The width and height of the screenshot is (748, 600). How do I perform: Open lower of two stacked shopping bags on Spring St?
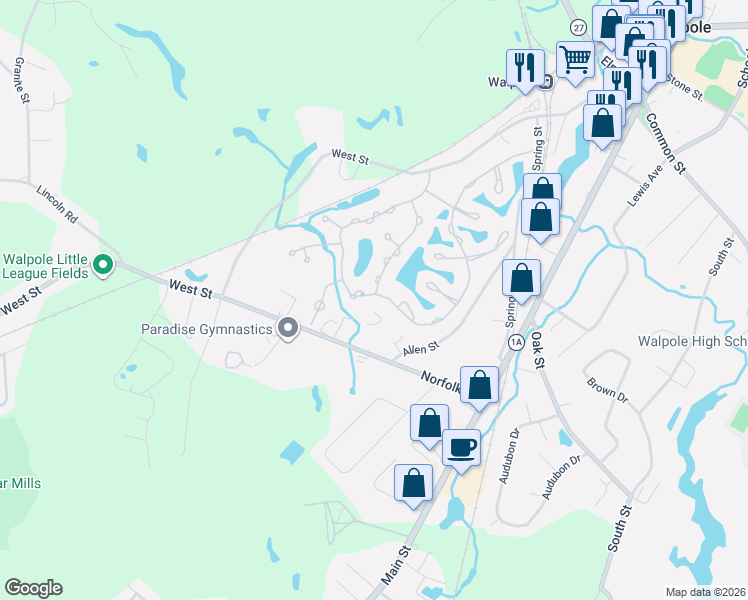[540, 218]
